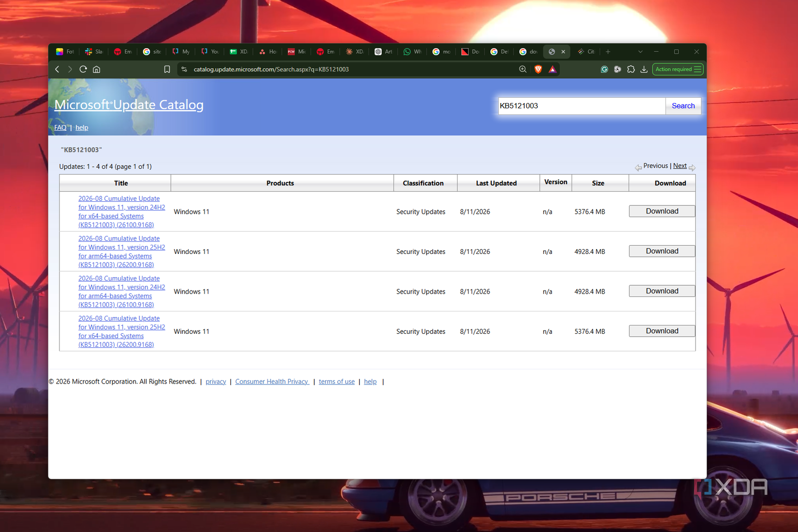Sort results by Size column
The width and height of the screenshot is (798, 532).
pyautogui.click(x=598, y=183)
